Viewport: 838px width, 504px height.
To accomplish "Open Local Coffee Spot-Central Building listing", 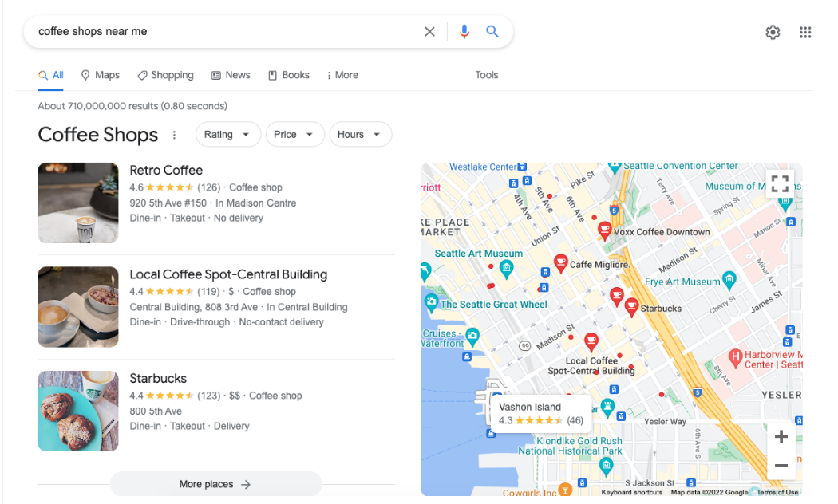I will pos(228,274).
